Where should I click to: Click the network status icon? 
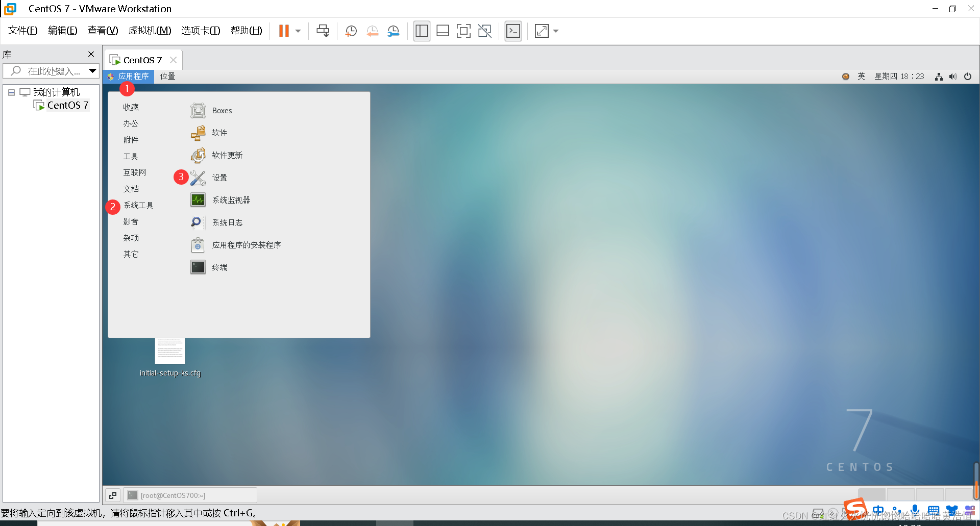pyautogui.click(x=939, y=77)
